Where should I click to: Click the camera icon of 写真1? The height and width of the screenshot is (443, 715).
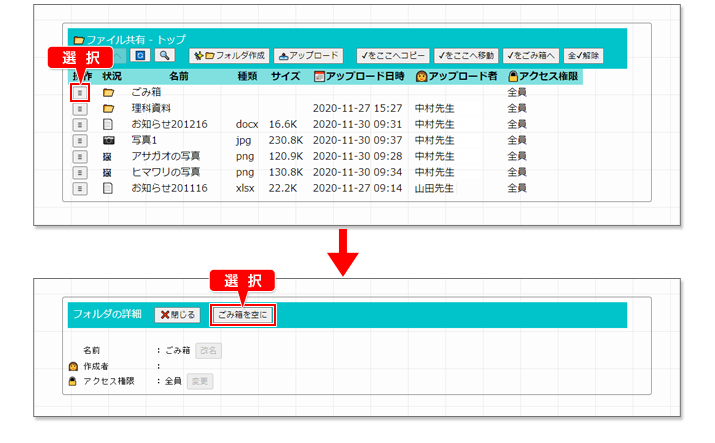[109, 140]
